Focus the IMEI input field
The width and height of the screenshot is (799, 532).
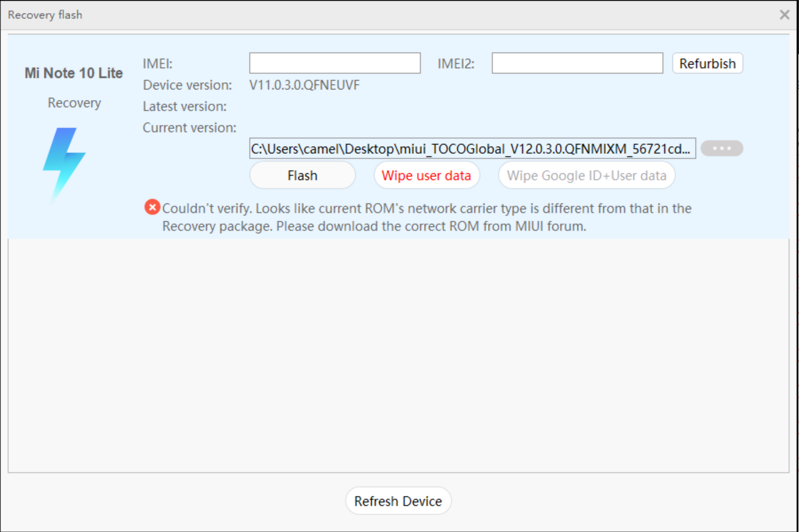coord(335,63)
